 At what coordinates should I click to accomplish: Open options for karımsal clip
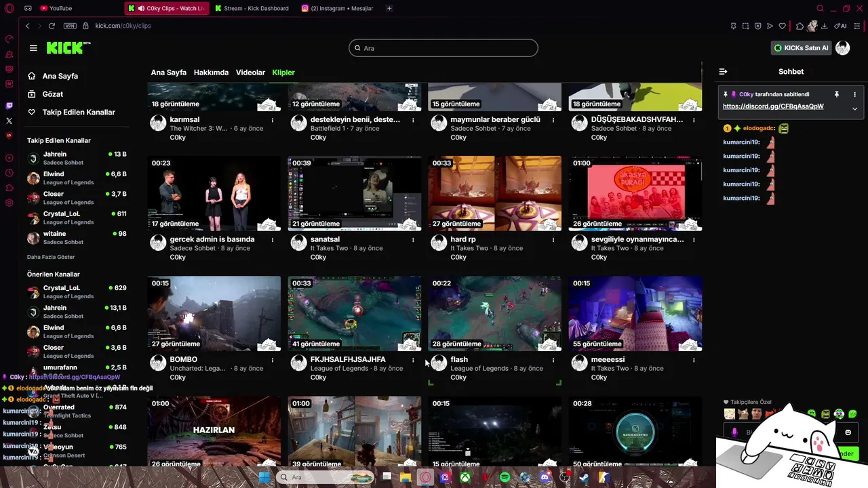pyautogui.click(x=273, y=120)
